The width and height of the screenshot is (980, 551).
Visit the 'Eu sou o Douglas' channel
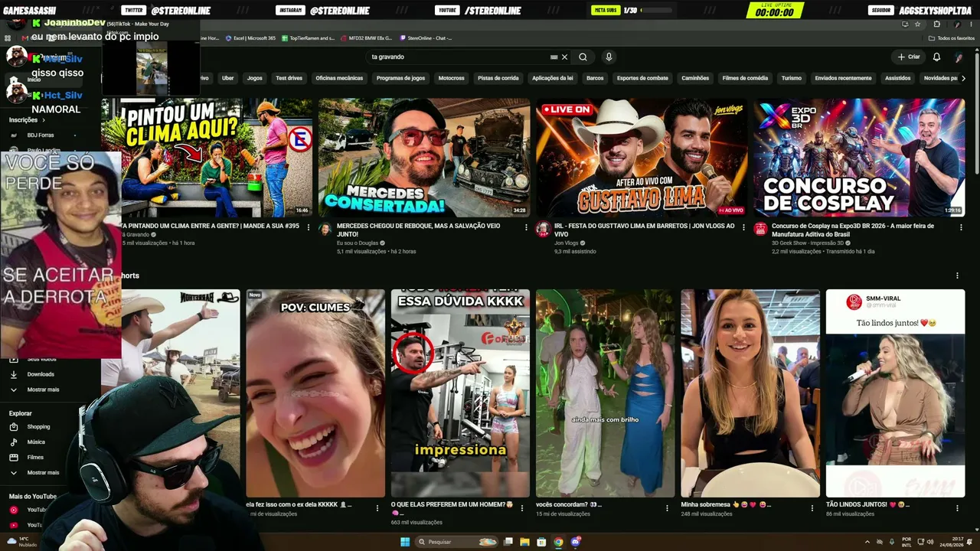click(x=358, y=243)
